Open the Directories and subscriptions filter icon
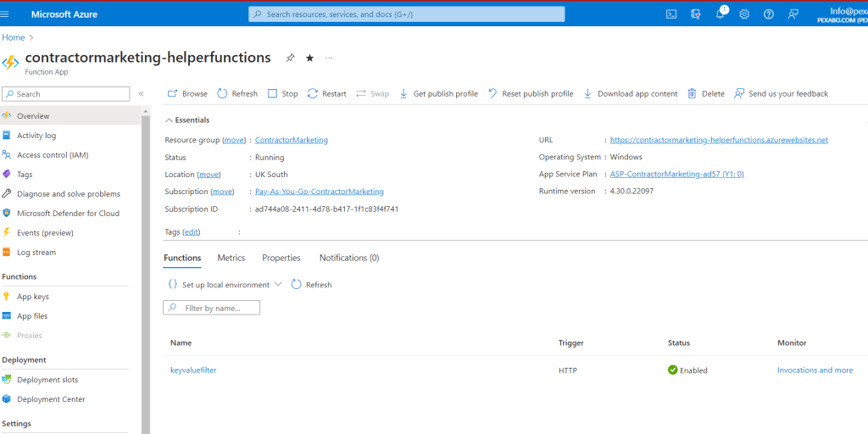This screenshot has width=868, height=434. 696,14
